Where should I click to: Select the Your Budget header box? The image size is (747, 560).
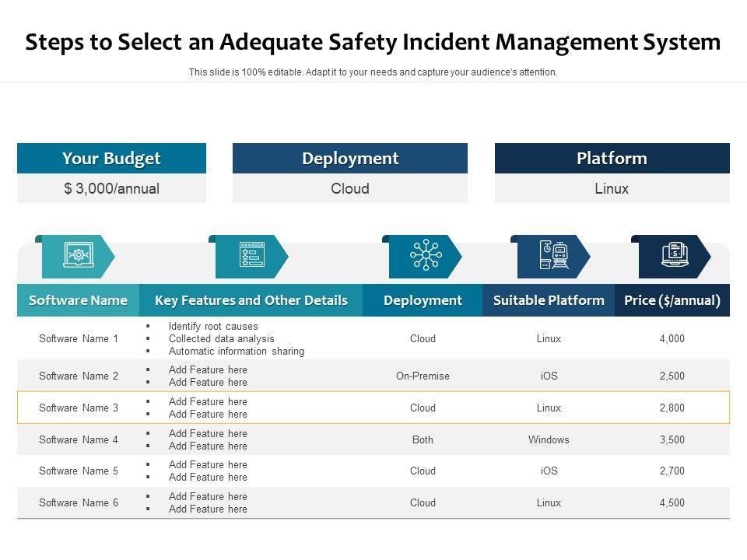coord(111,159)
